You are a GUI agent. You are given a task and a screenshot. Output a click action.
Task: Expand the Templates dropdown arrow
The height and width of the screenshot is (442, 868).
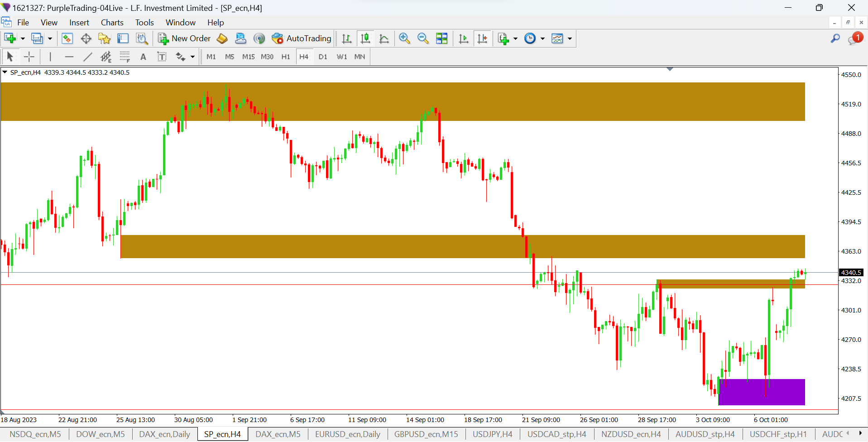point(570,39)
